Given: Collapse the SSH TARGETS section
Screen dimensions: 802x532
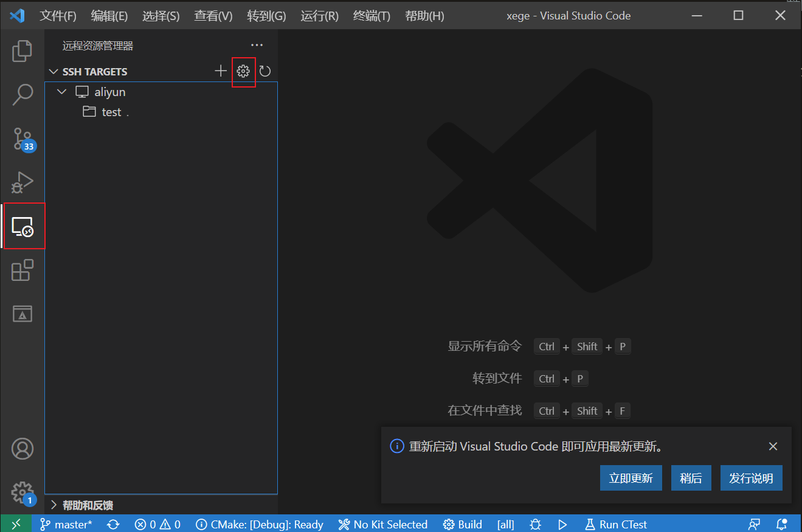Looking at the screenshot, I should pyautogui.click(x=54, y=72).
